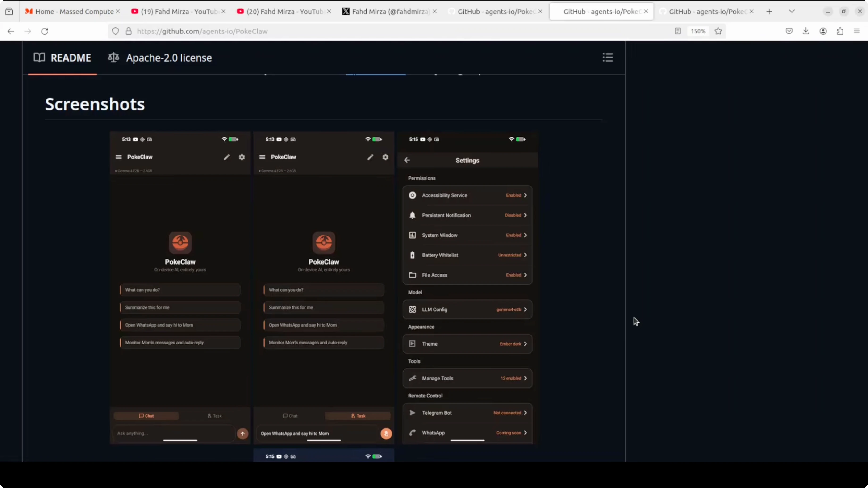
Task: Click the padlock site information icon
Action: (128, 31)
